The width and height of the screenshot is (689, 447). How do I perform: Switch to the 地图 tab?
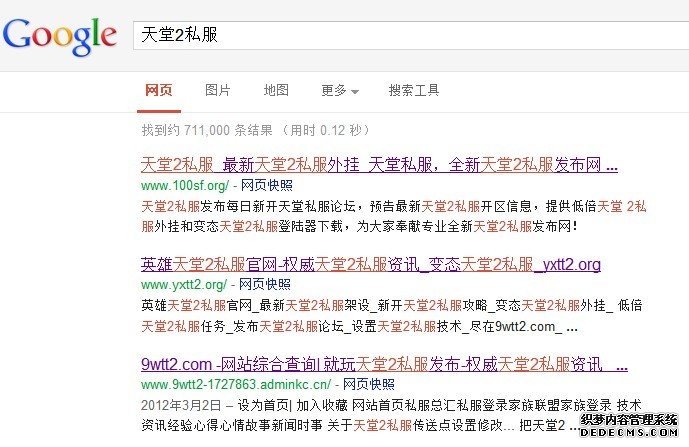coord(276,90)
